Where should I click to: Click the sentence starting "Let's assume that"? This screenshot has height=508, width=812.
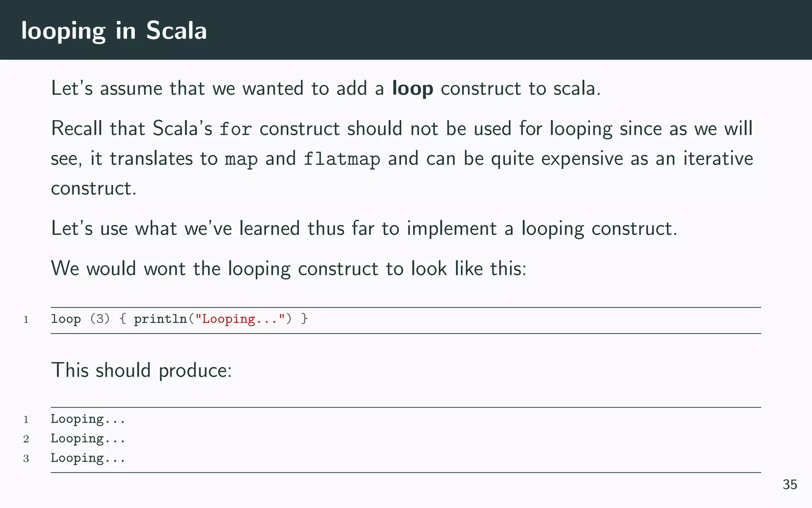pyautogui.click(x=325, y=89)
